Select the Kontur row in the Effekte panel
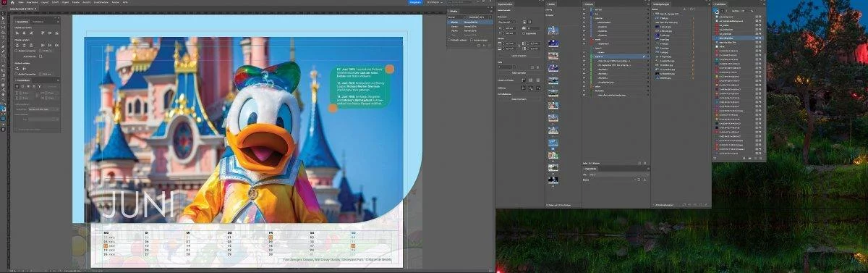 pyautogui.click(x=469, y=27)
